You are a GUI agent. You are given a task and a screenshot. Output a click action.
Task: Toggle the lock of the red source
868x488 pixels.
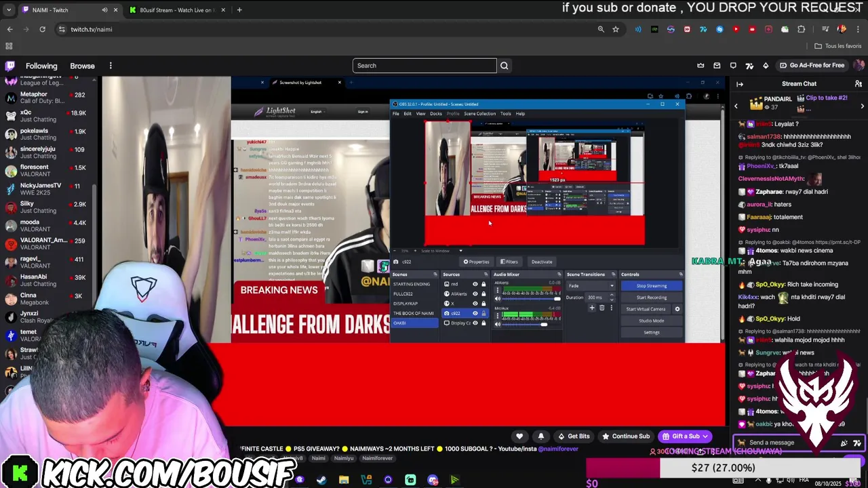pos(484,284)
